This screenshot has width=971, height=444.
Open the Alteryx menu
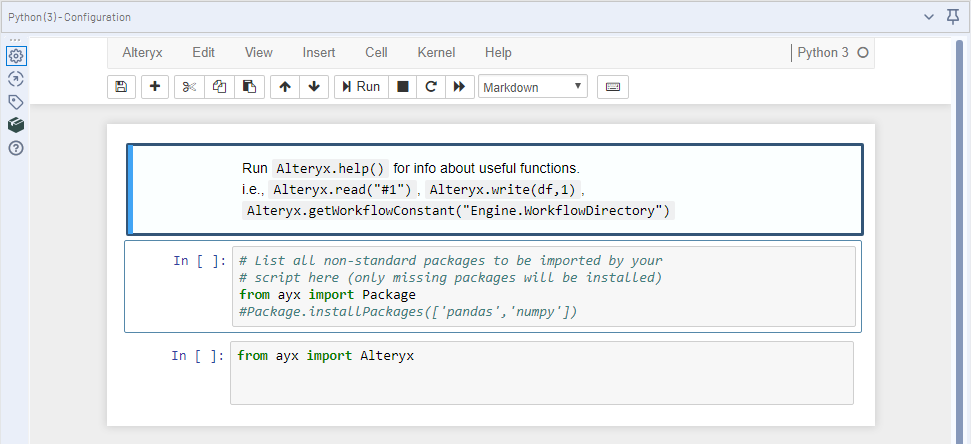(x=142, y=53)
